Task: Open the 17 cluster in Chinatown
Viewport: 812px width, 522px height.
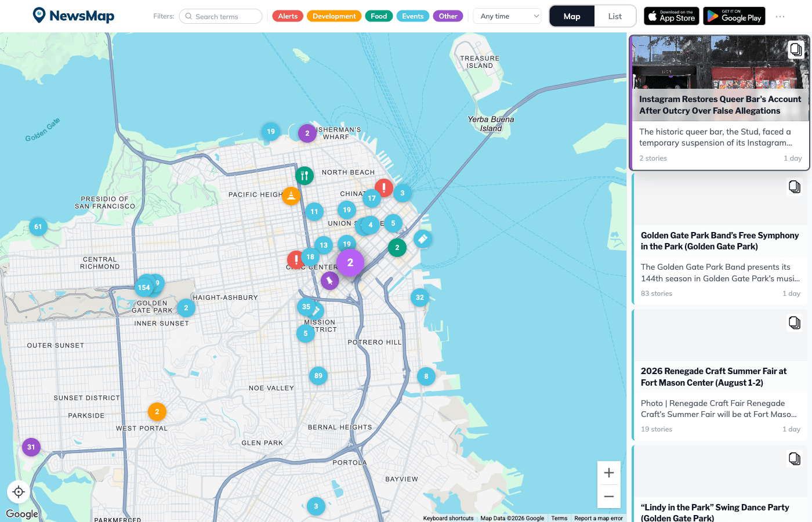Action: point(372,198)
